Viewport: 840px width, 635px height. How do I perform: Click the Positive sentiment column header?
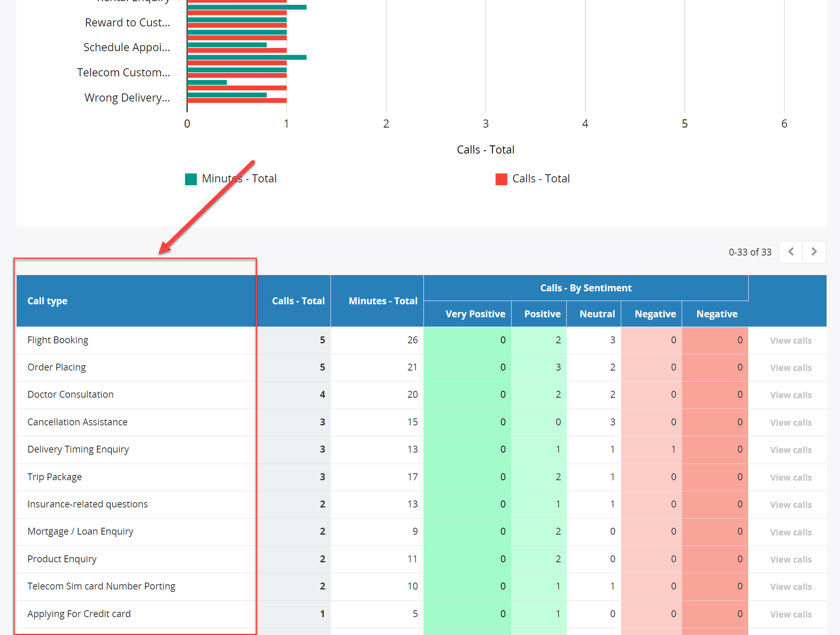[x=542, y=314]
